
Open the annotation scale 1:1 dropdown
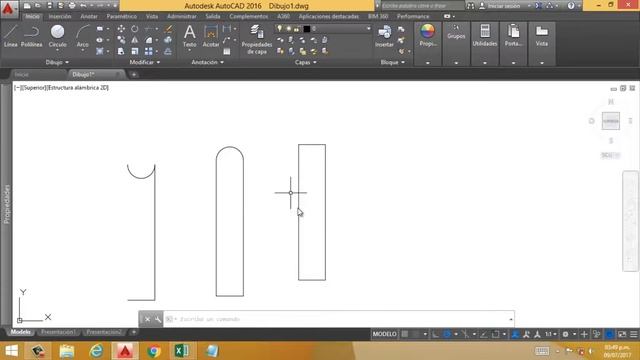pyautogui.click(x=551, y=334)
